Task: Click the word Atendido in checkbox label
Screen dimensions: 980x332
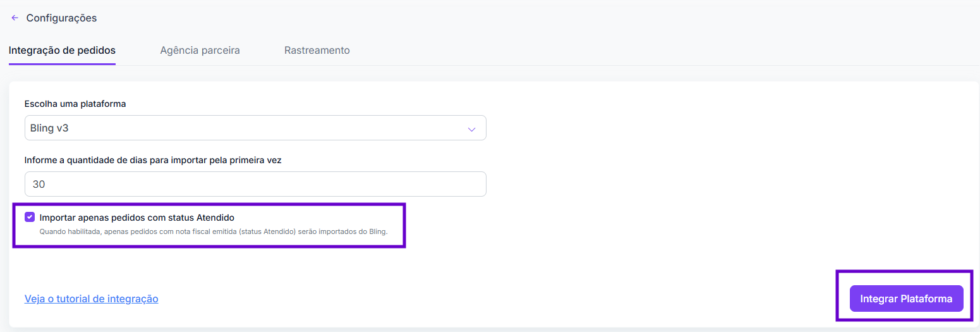Action: (215, 218)
